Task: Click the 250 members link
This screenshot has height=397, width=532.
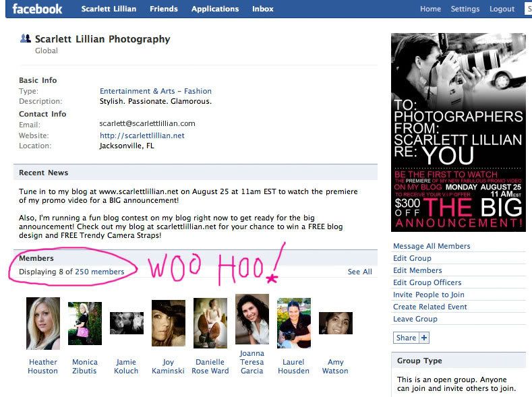Action: (x=99, y=272)
